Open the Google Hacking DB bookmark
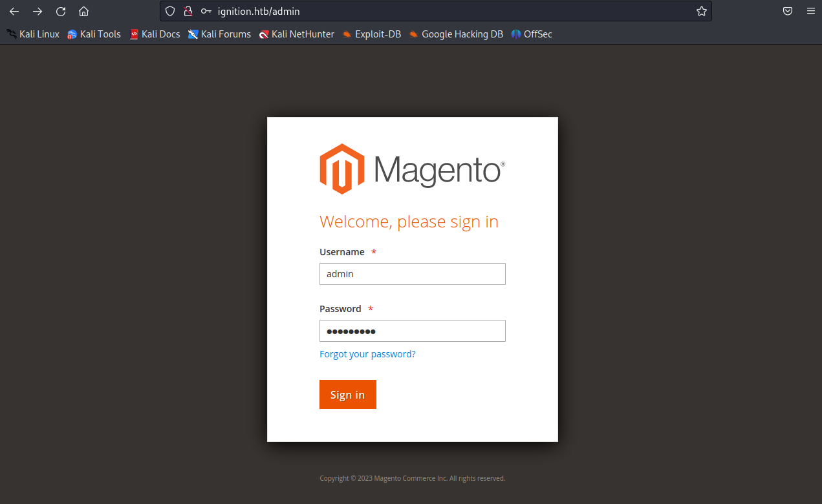The width and height of the screenshot is (822, 504). click(456, 34)
